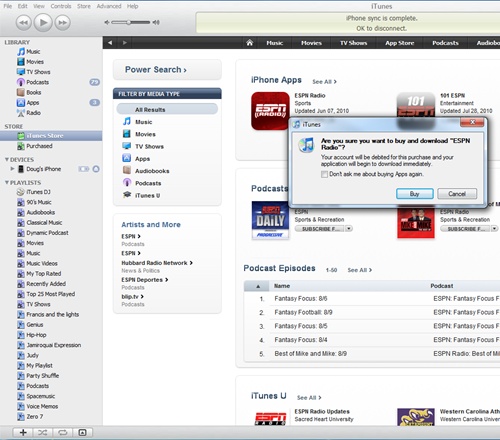The image size is (500, 440).
Task: Open ESPN Radio app icon
Action: pos(270,111)
